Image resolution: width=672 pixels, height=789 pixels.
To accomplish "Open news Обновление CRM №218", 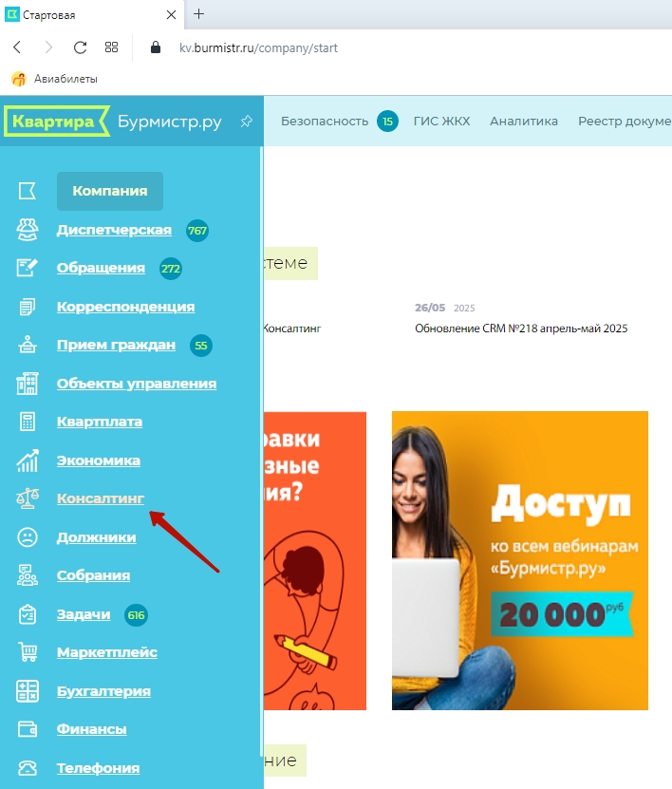I will [521, 329].
